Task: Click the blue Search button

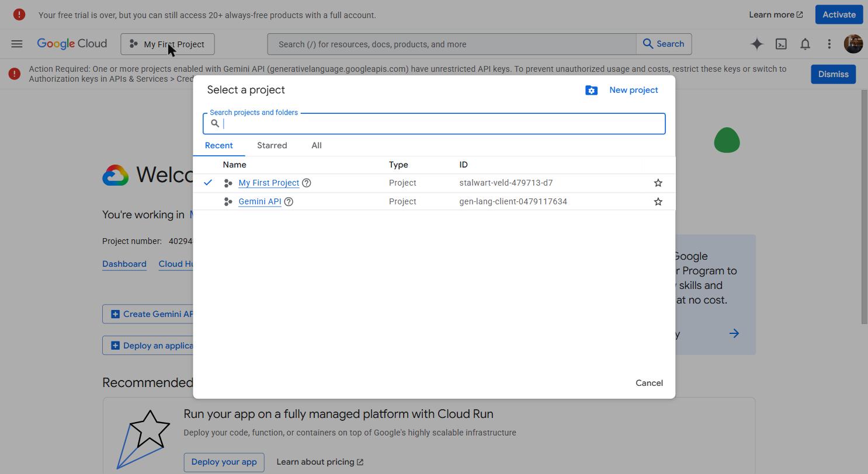Action: pyautogui.click(x=664, y=44)
